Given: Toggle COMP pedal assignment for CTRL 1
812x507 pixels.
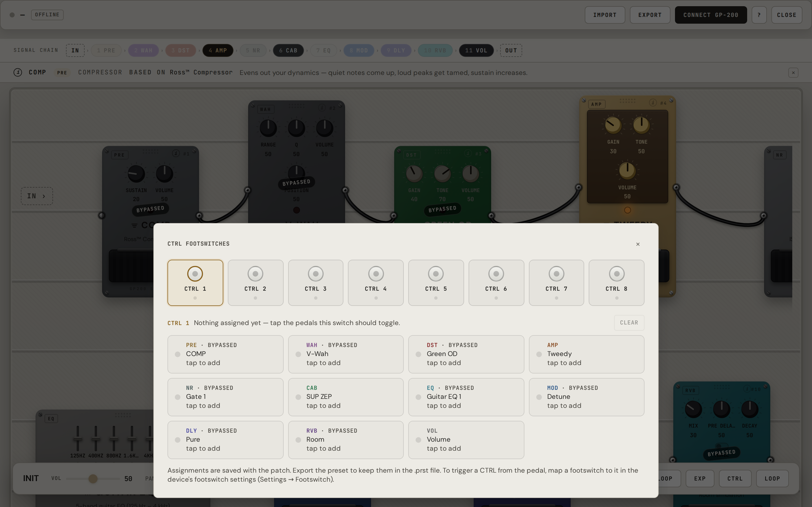Looking at the screenshot, I should (x=225, y=354).
